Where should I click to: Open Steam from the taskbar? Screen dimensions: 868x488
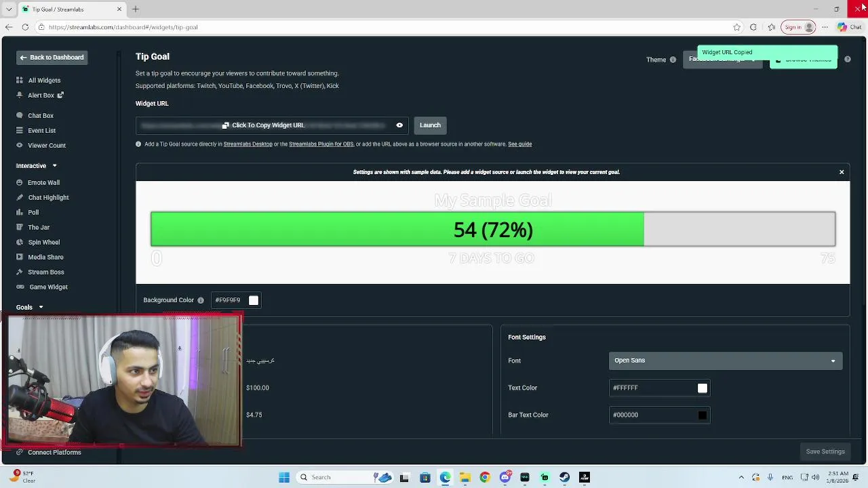(564, 477)
